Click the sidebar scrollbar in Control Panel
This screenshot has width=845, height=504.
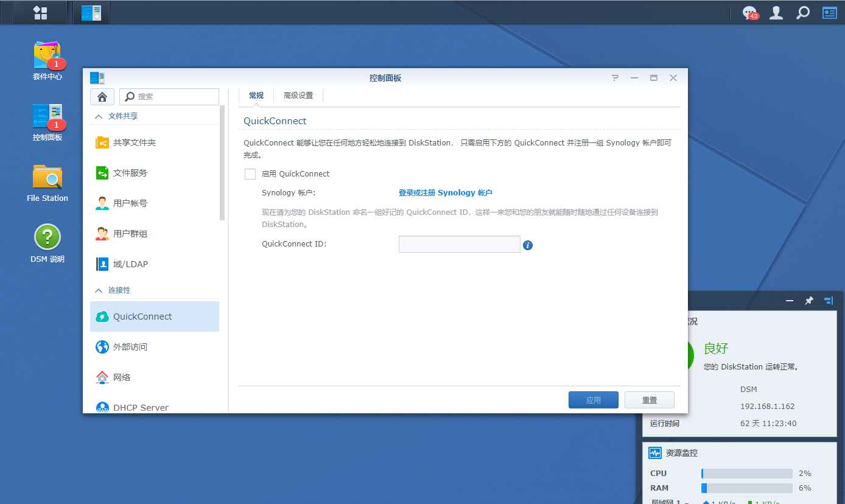click(x=223, y=163)
